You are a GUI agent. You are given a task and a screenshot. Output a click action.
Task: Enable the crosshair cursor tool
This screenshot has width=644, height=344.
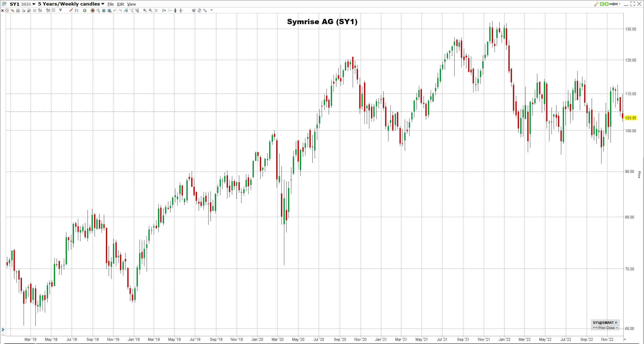(93, 10)
